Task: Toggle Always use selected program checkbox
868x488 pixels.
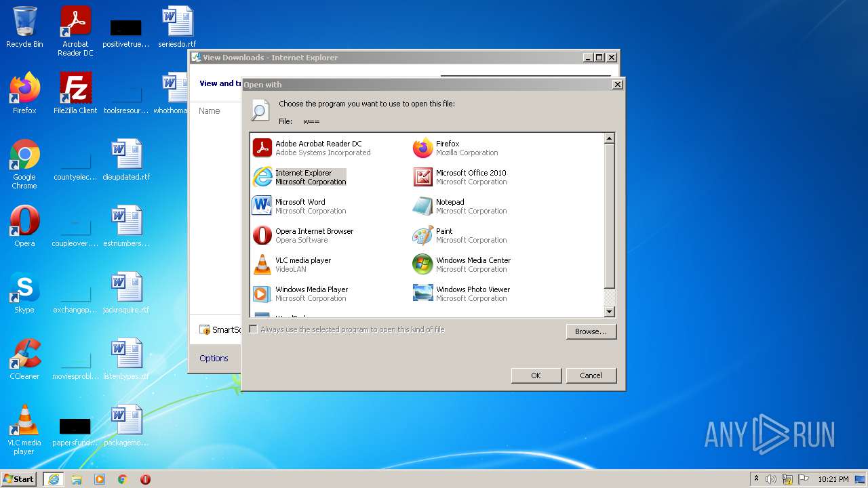Action: pos(254,329)
